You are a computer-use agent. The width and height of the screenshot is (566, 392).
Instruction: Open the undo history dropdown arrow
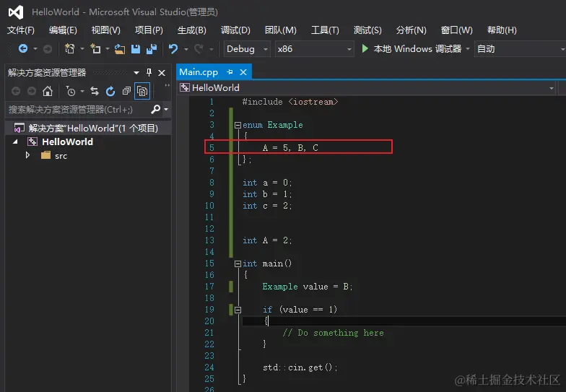pos(186,49)
